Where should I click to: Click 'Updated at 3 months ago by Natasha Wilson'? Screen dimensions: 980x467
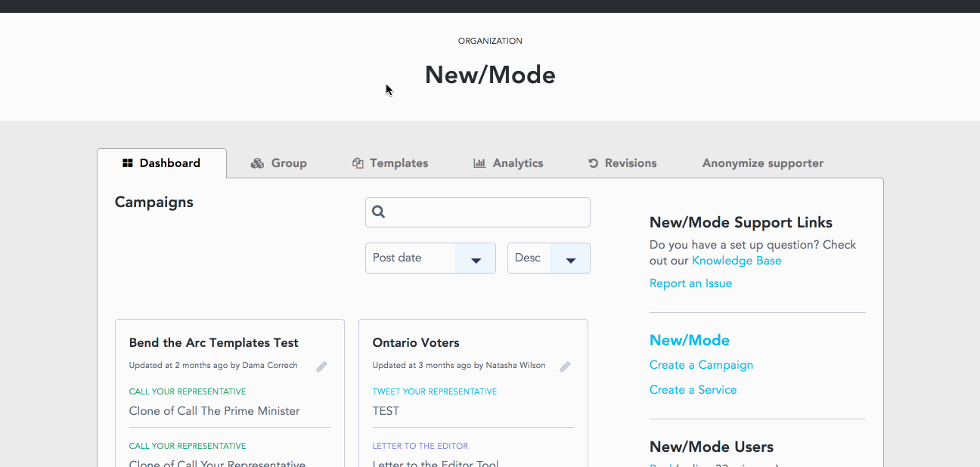click(x=459, y=366)
